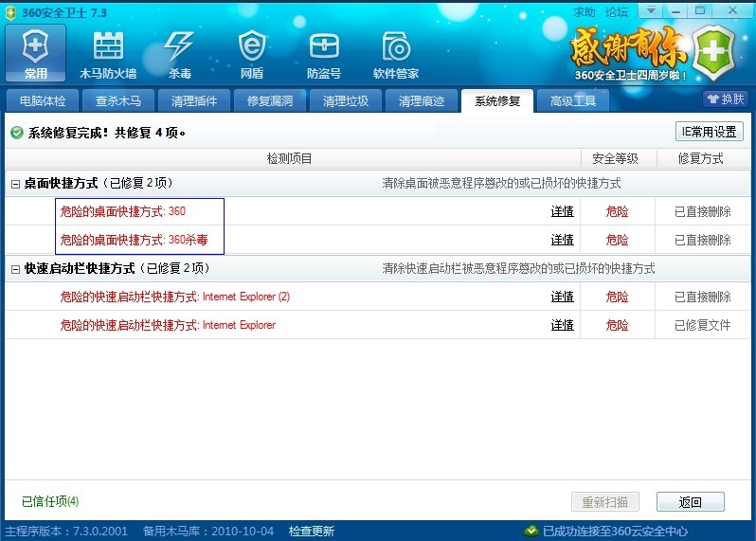Switch to the 查杀木马 tab
This screenshot has height=541, width=756.
(118, 100)
